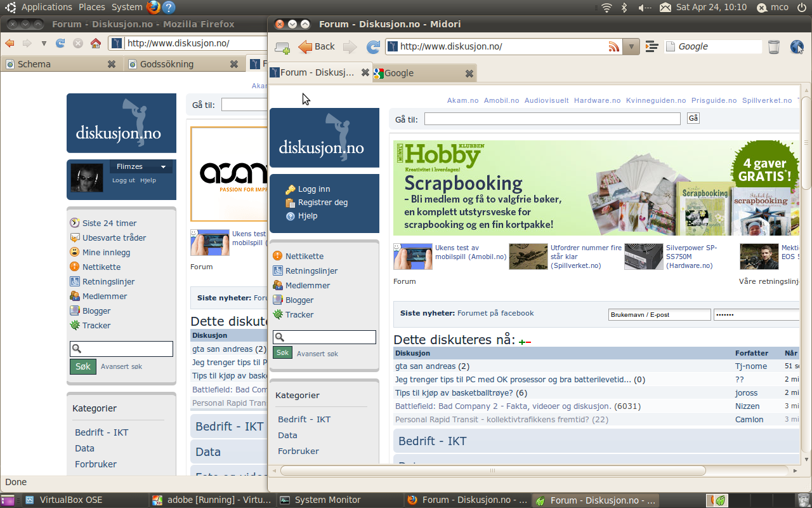This screenshot has width=812, height=508.
Task: Click Firefox forward arrow
Action: pyautogui.click(x=27, y=43)
